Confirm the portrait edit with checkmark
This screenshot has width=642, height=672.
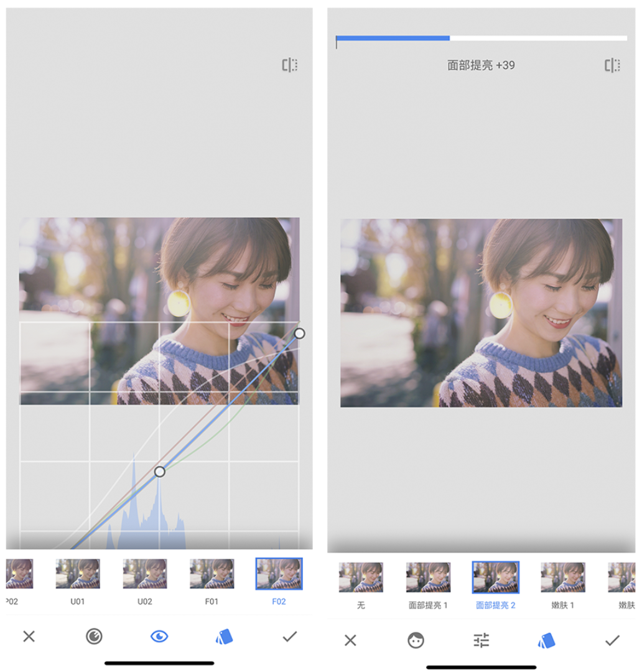[x=612, y=640]
